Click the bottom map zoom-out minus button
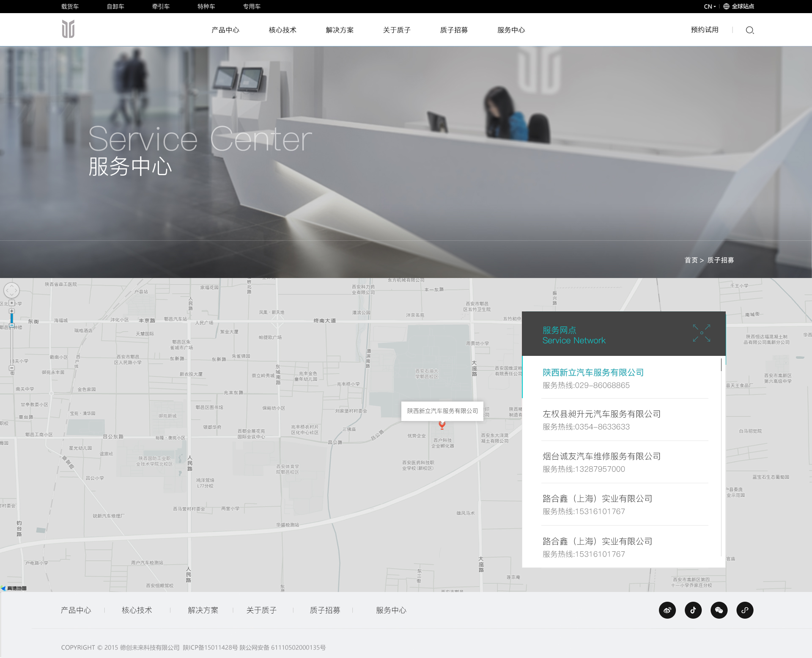The width and height of the screenshot is (812, 658). (x=12, y=368)
